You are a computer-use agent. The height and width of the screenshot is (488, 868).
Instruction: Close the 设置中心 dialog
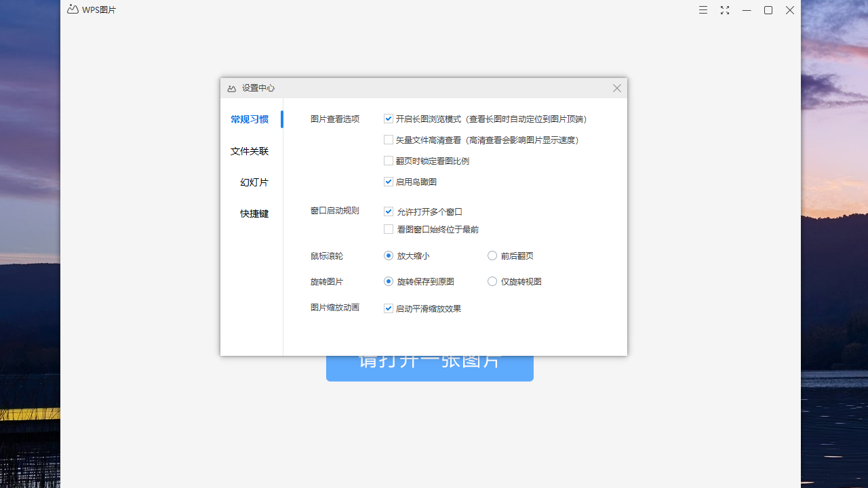click(x=616, y=87)
